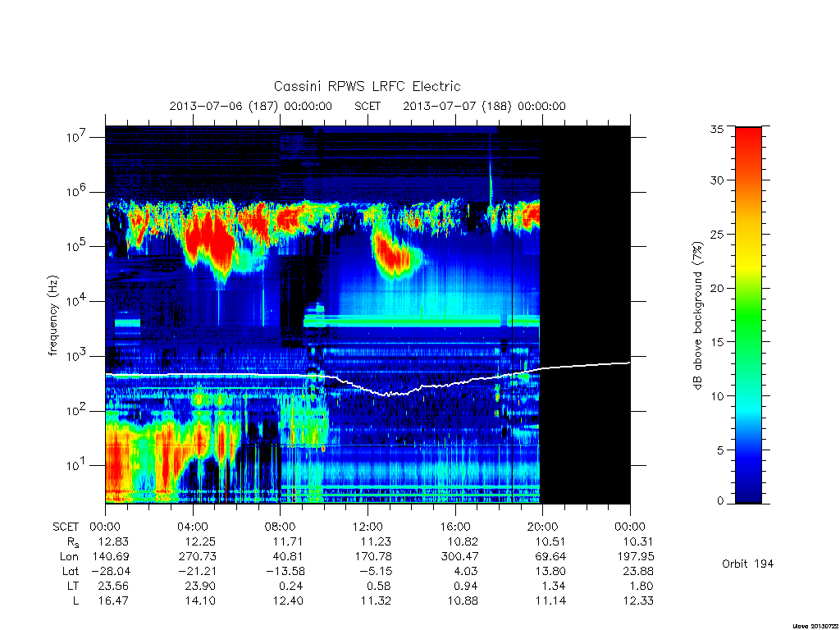Click the 35 label on the color scale
Screen dimensions: 840x630
tap(716, 129)
